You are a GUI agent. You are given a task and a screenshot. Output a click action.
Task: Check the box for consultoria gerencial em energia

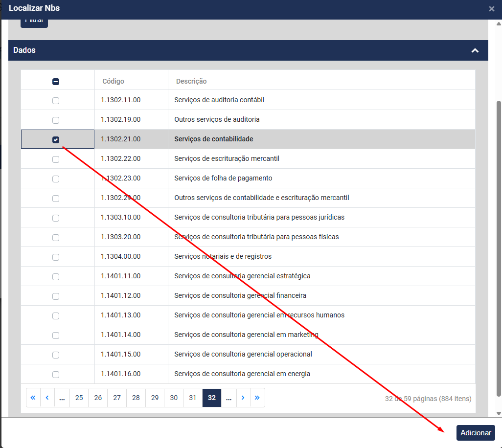(56, 375)
